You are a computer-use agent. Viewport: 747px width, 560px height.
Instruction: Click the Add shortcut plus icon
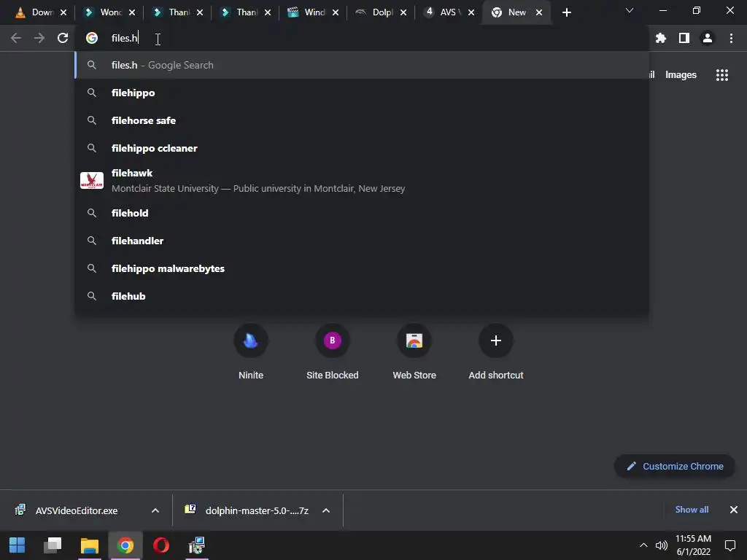[495, 341]
